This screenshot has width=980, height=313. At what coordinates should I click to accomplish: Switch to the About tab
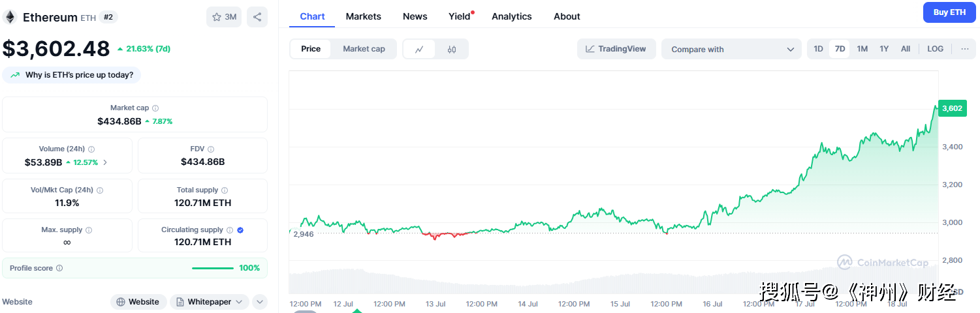pyautogui.click(x=567, y=16)
